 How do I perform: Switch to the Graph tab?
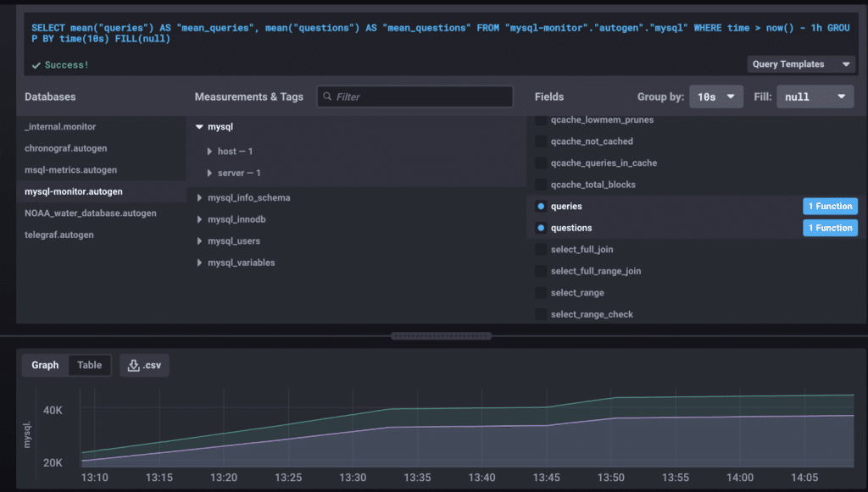click(x=46, y=365)
